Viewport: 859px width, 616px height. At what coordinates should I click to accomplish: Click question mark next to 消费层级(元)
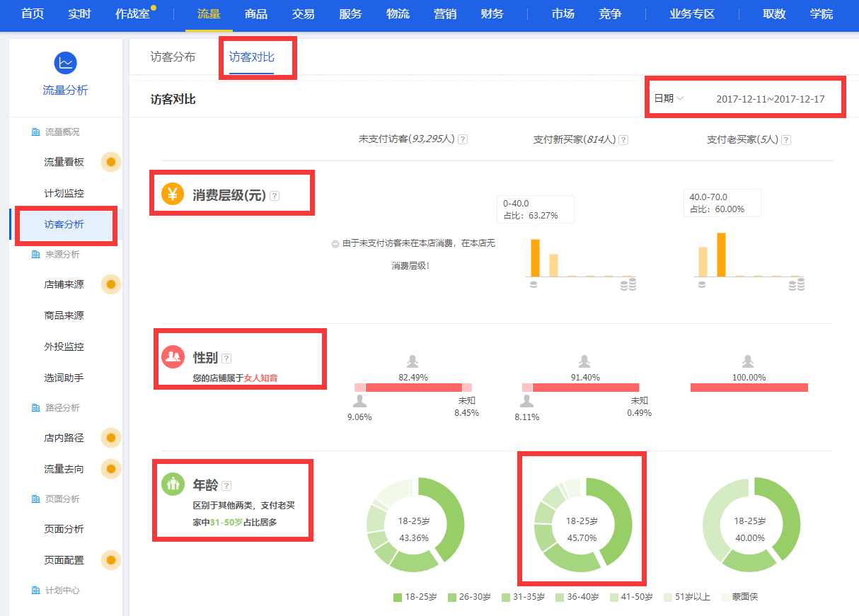pyautogui.click(x=275, y=196)
